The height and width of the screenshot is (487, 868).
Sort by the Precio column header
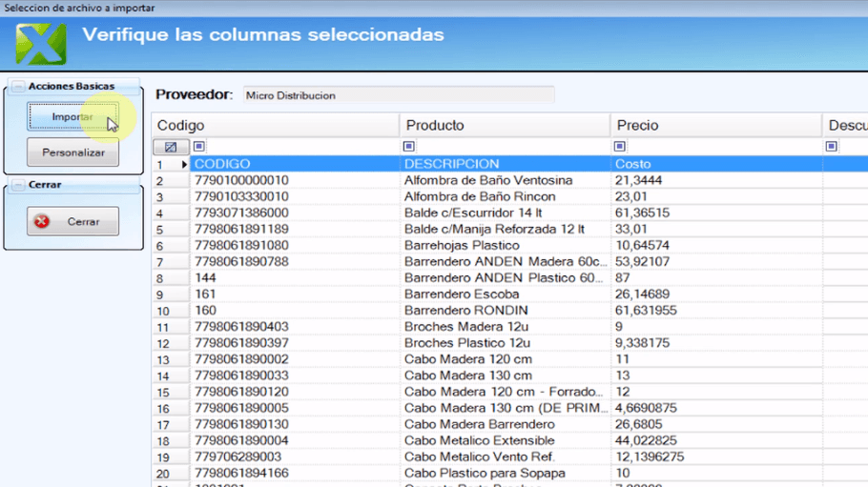point(714,126)
